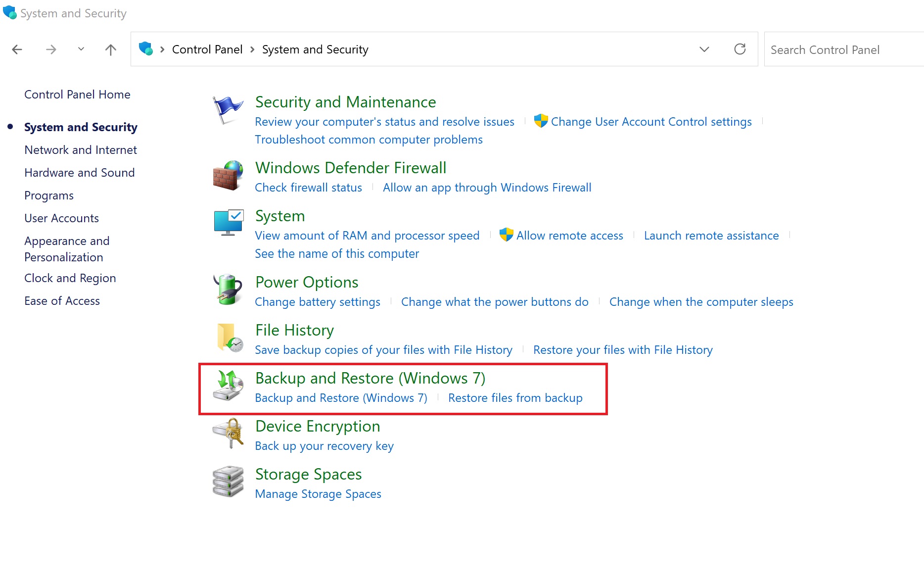This screenshot has height=583, width=924.
Task: Open File History via its folder clock icon
Action: pos(229,338)
